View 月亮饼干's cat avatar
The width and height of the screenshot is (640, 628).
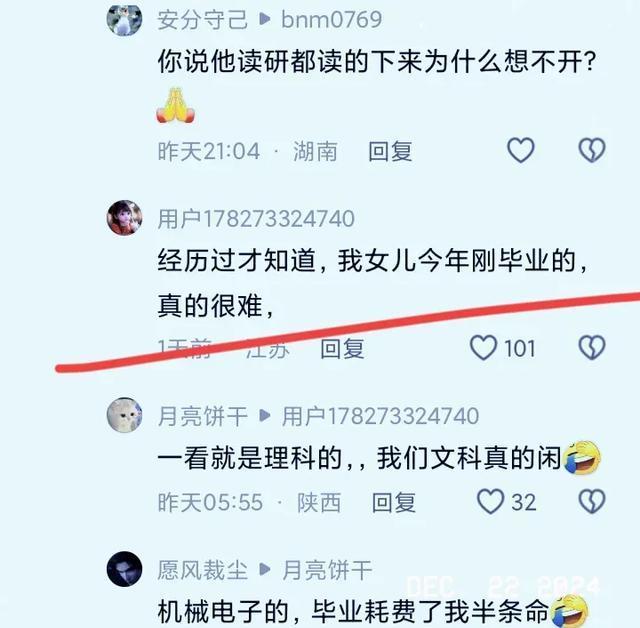[124, 415]
